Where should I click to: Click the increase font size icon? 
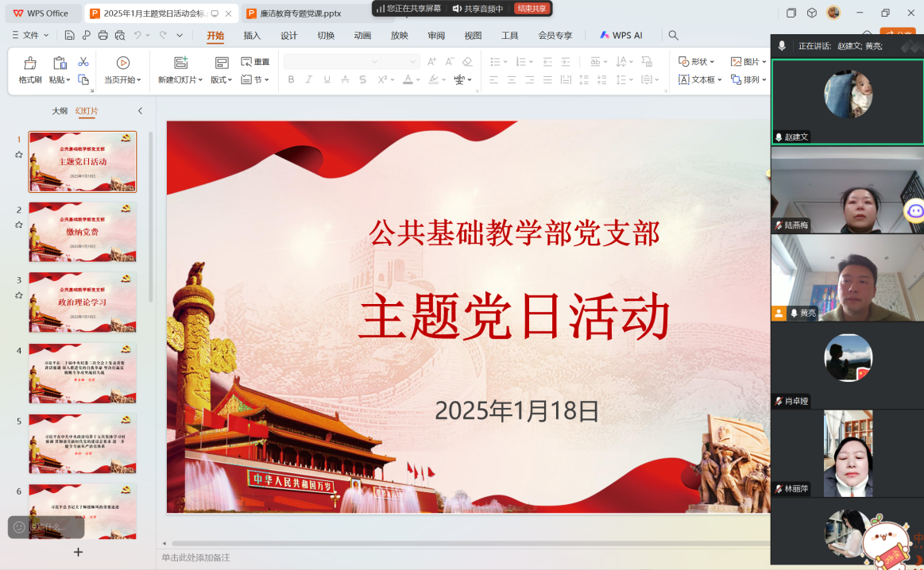tap(432, 62)
